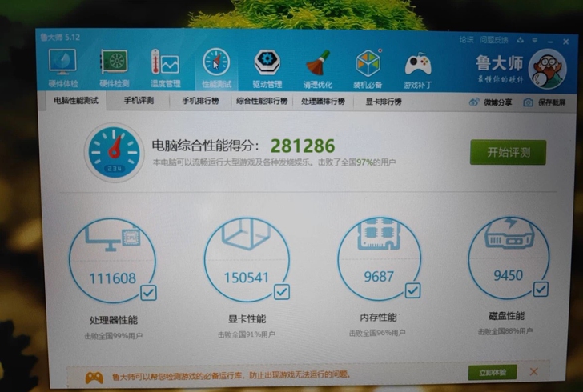The width and height of the screenshot is (583, 392).
Task: Open the 处理器排行榜 tab
Action: (323, 102)
